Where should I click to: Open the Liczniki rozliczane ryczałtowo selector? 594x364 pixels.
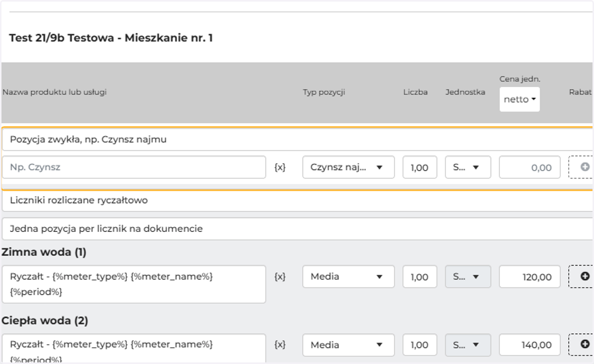[x=297, y=200]
